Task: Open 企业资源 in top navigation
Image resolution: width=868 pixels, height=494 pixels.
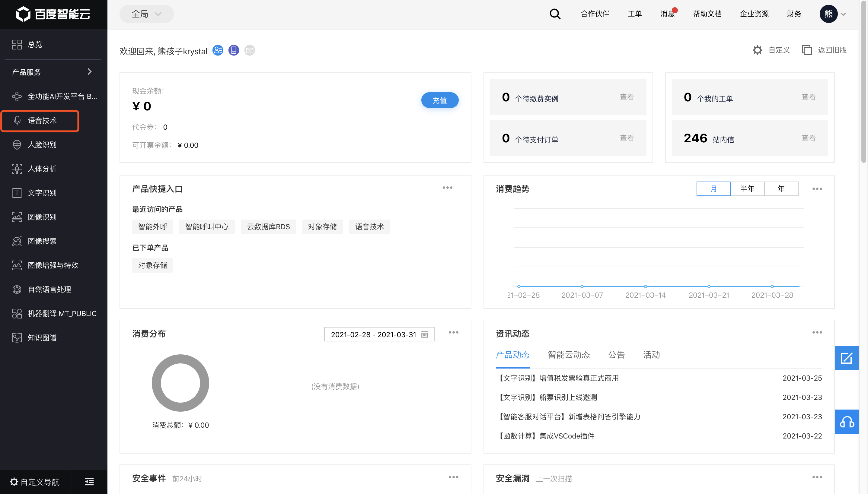Action: click(x=754, y=14)
